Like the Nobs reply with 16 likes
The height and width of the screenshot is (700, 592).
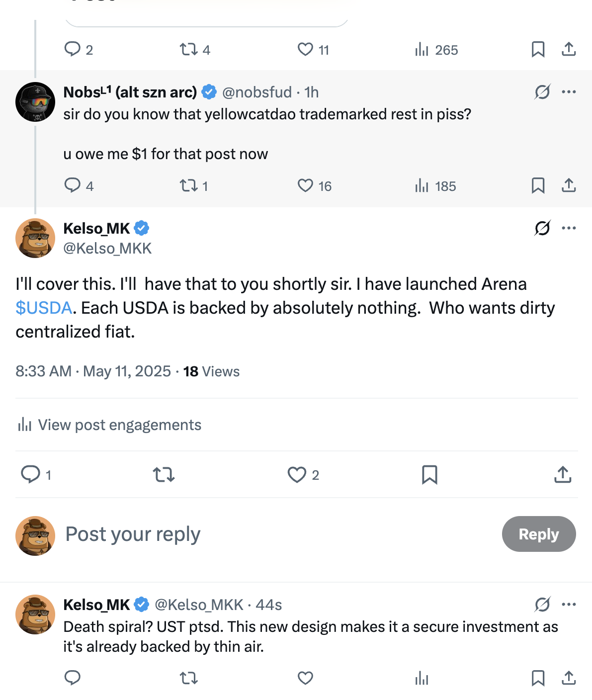305,186
